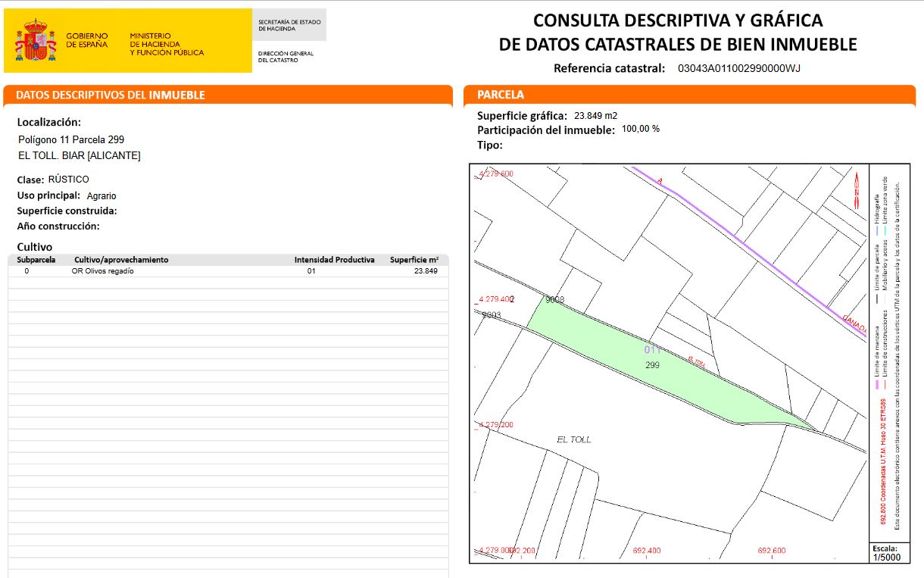Click the 23.849 cell in the Cultivo table
924x578 pixels.
(x=426, y=270)
